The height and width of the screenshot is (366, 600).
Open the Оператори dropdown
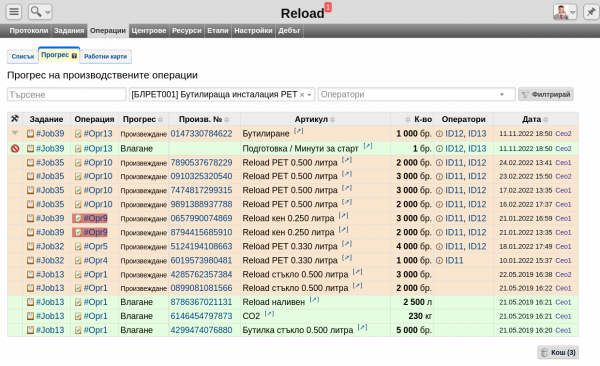pyautogui.click(x=416, y=94)
